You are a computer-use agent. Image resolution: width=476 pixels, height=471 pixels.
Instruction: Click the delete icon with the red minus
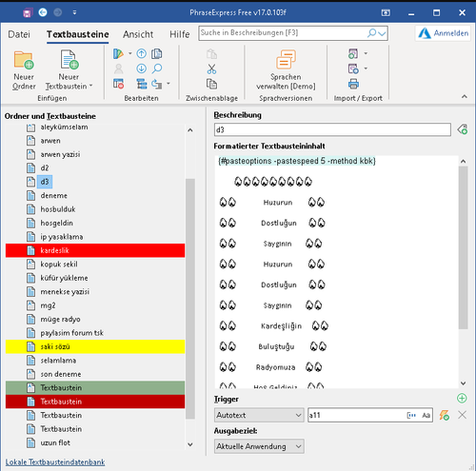pyautogui.click(x=118, y=84)
